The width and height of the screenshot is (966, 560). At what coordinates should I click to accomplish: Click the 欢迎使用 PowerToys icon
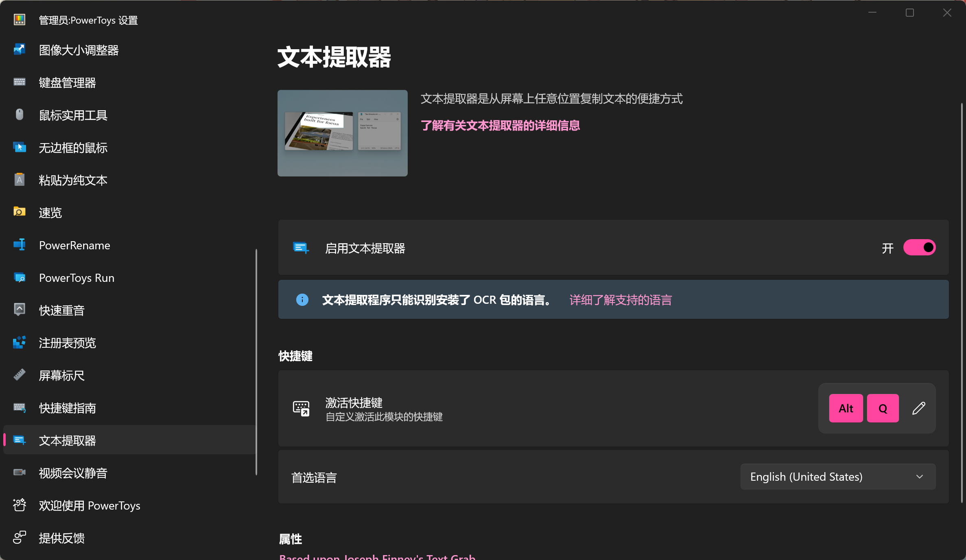20,505
